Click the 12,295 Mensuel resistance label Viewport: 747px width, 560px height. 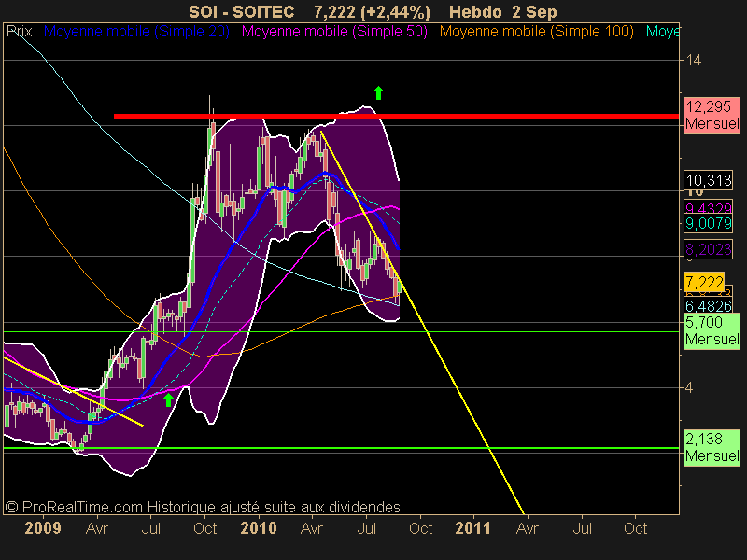pos(712,116)
